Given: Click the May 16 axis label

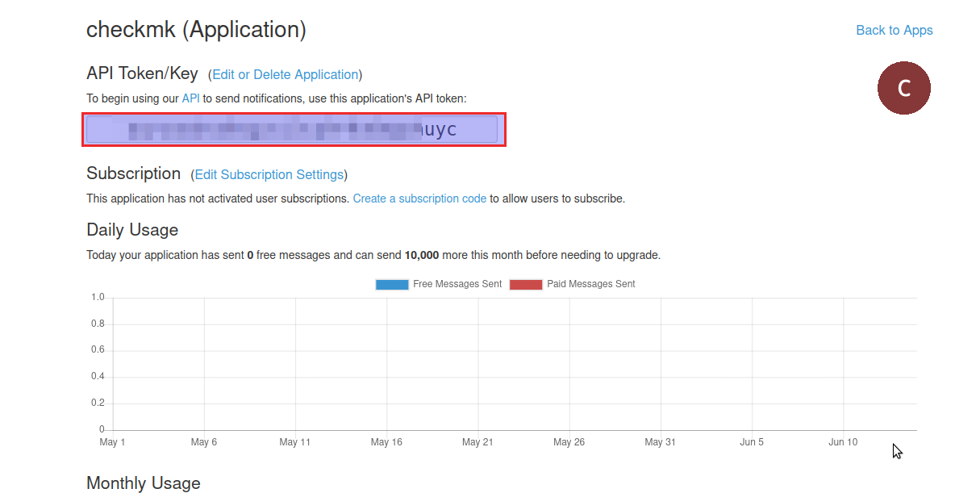Looking at the screenshot, I should [x=386, y=442].
